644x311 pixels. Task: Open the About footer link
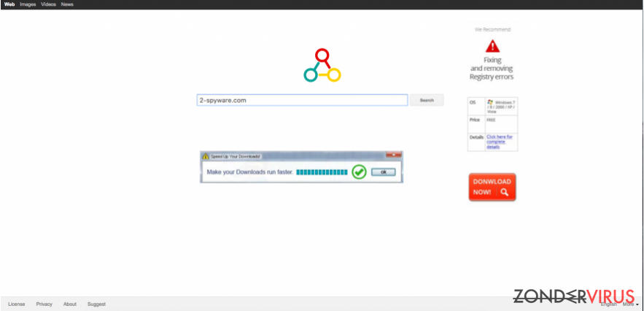[70, 304]
